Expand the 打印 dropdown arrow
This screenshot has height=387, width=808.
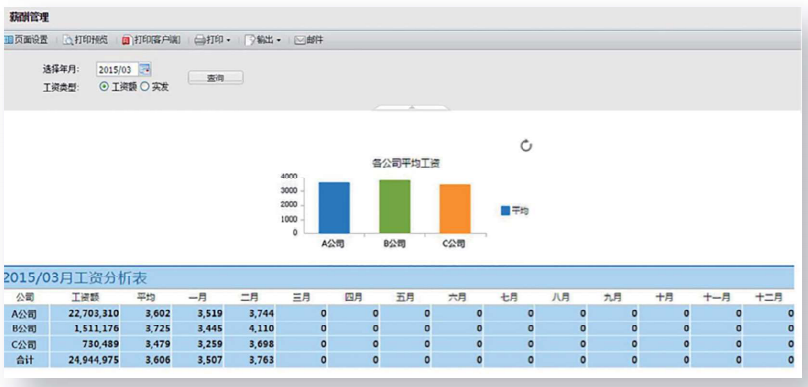[x=228, y=41]
